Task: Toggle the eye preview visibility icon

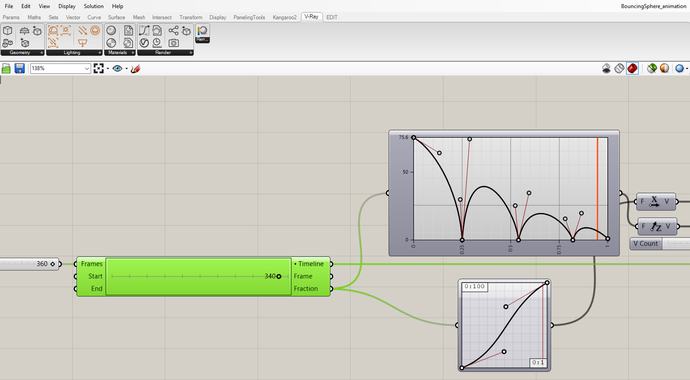Action: point(117,69)
